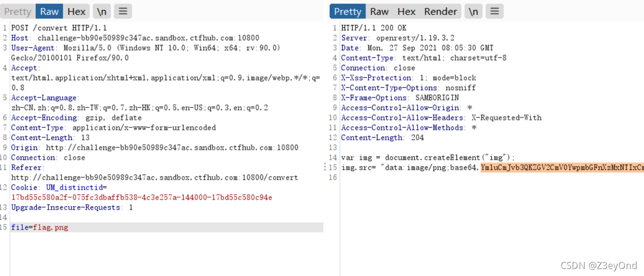Switch request view to Pretty tab
The width and height of the screenshot is (644, 276).
[17, 11]
